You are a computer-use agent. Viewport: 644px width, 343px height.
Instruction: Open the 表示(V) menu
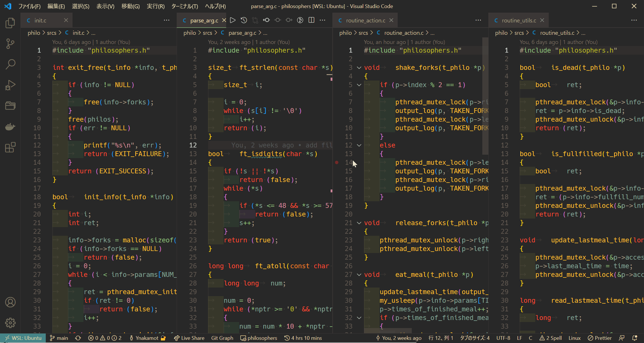pyautogui.click(x=105, y=6)
